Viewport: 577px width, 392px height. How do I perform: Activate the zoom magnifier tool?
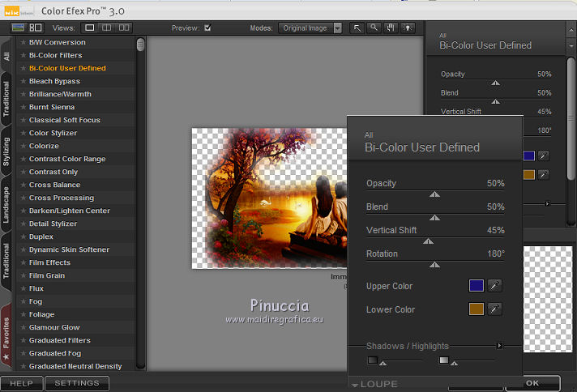point(374,28)
